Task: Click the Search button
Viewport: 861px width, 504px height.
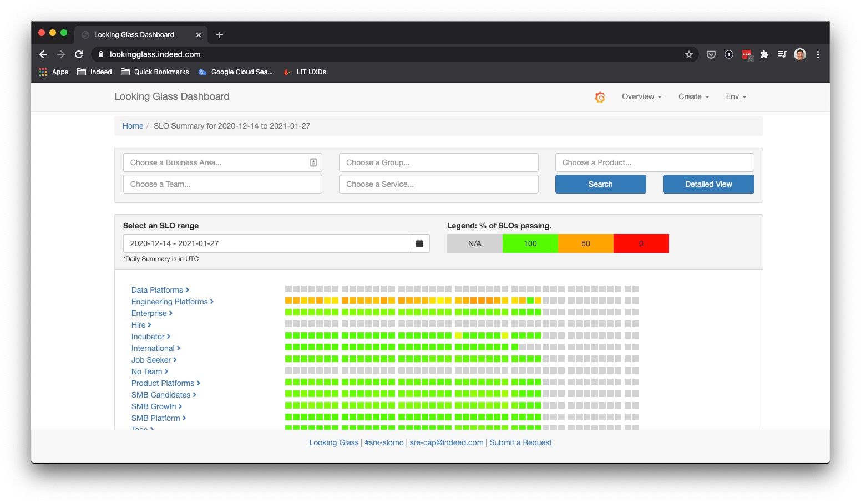Action: click(601, 184)
